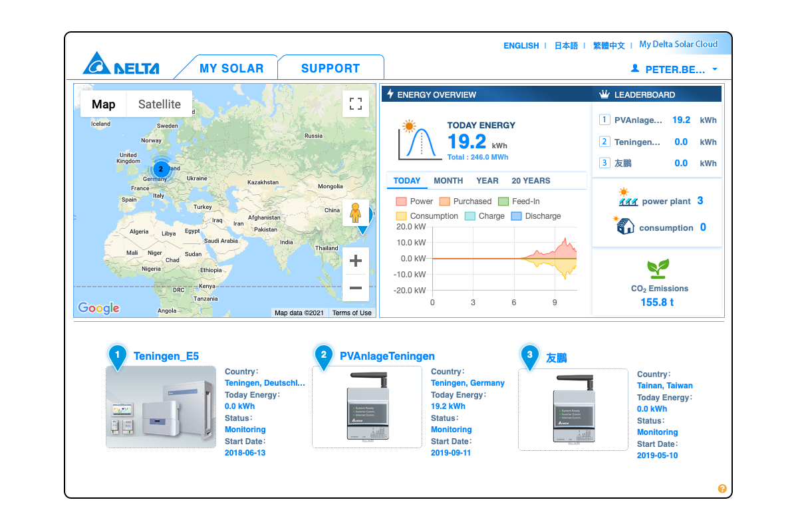
Task: Click the consumption house icon
Action: click(x=624, y=225)
